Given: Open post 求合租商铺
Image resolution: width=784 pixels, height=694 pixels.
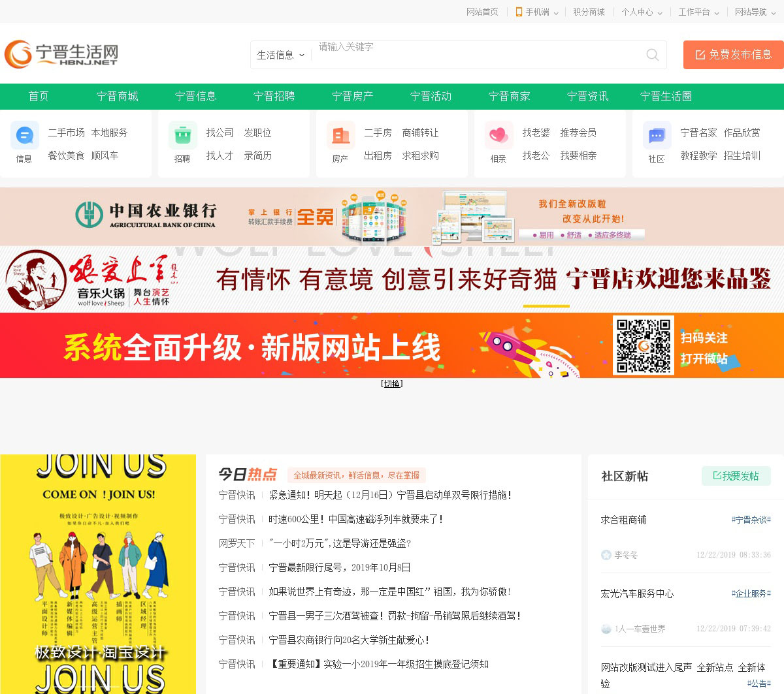Looking at the screenshot, I should click(623, 520).
